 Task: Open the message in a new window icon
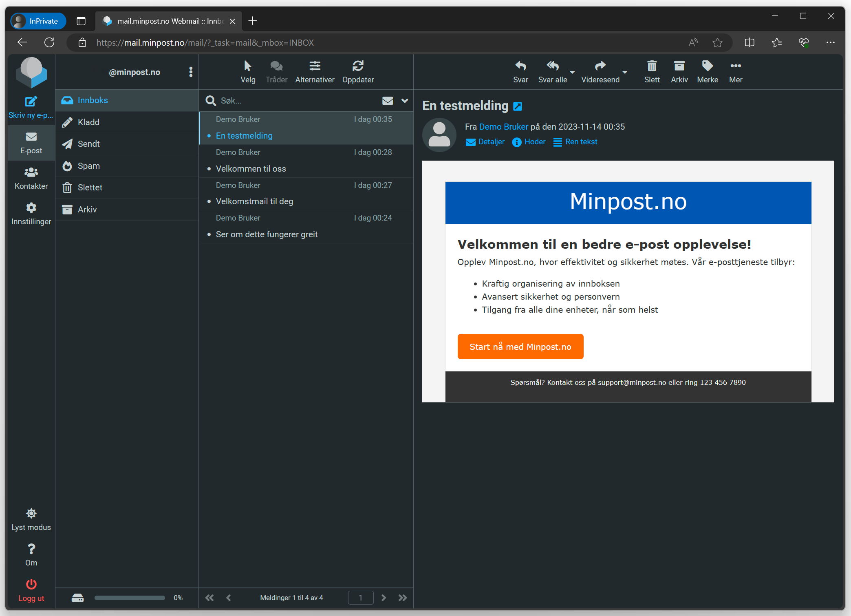click(x=518, y=106)
